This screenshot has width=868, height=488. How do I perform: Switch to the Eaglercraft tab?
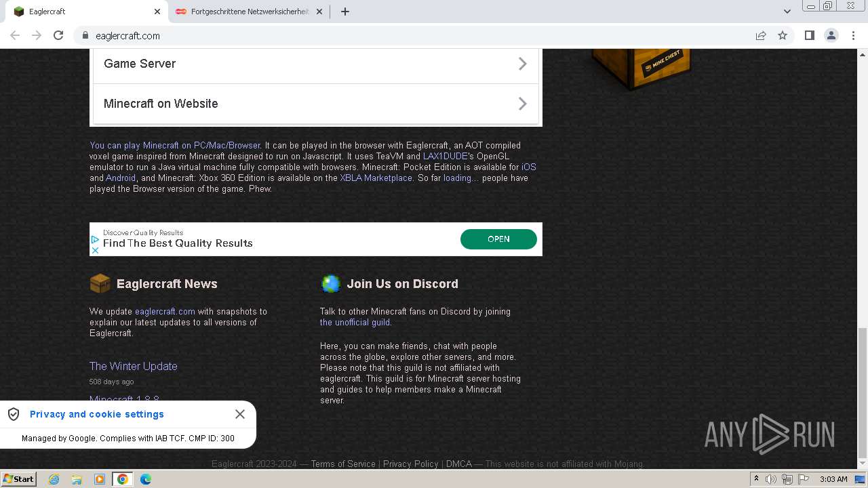[x=84, y=12]
